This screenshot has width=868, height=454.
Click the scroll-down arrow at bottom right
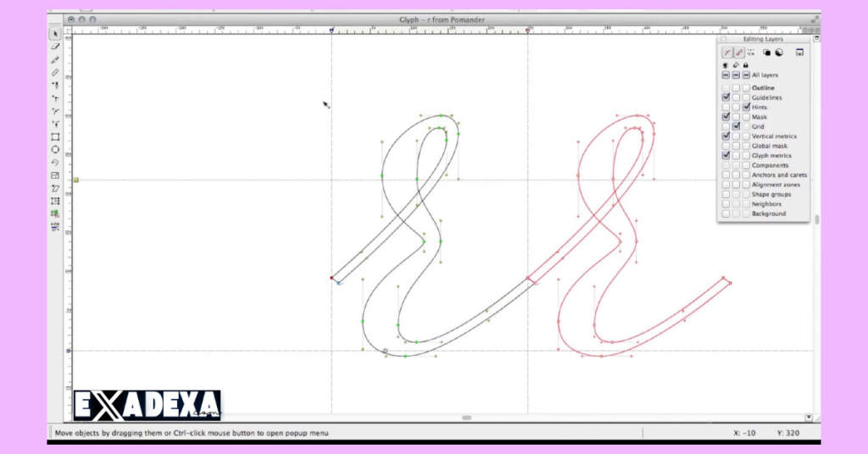click(x=809, y=418)
